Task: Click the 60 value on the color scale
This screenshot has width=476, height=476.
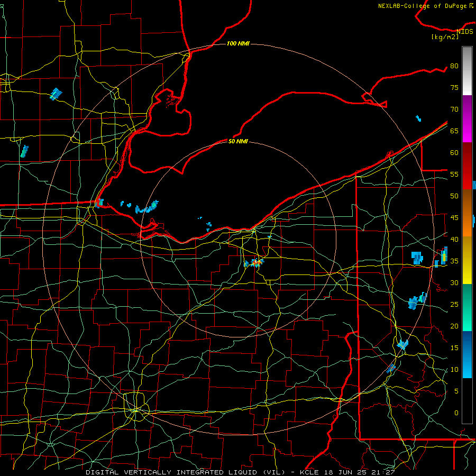Action: [x=454, y=153]
